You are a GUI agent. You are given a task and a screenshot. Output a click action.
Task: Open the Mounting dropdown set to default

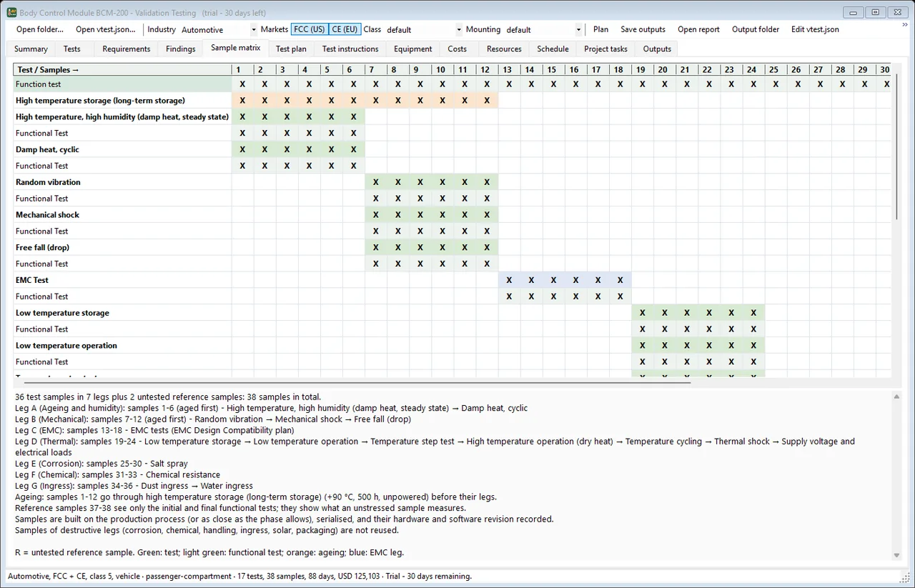tap(543, 30)
